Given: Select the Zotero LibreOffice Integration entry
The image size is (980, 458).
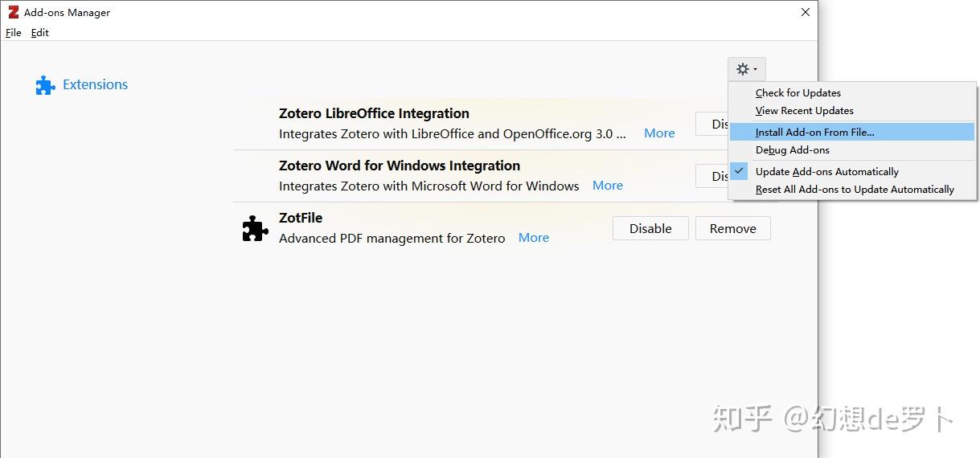Looking at the screenshot, I should tap(374, 113).
